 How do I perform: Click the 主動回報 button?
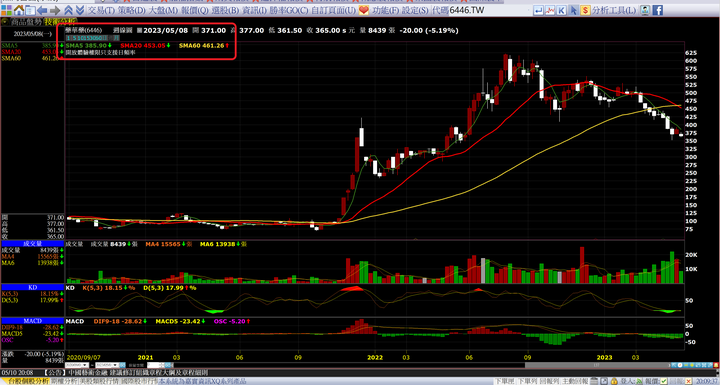(575, 381)
